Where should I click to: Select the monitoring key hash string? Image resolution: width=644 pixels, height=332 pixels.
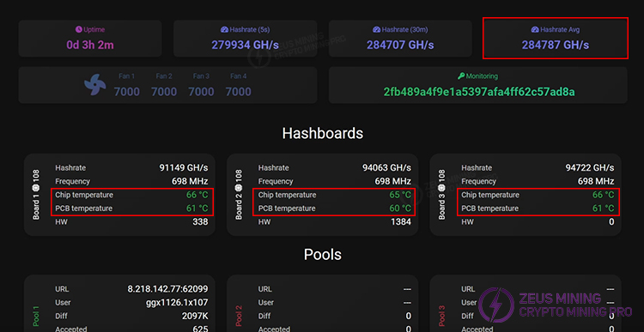(x=479, y=92)
